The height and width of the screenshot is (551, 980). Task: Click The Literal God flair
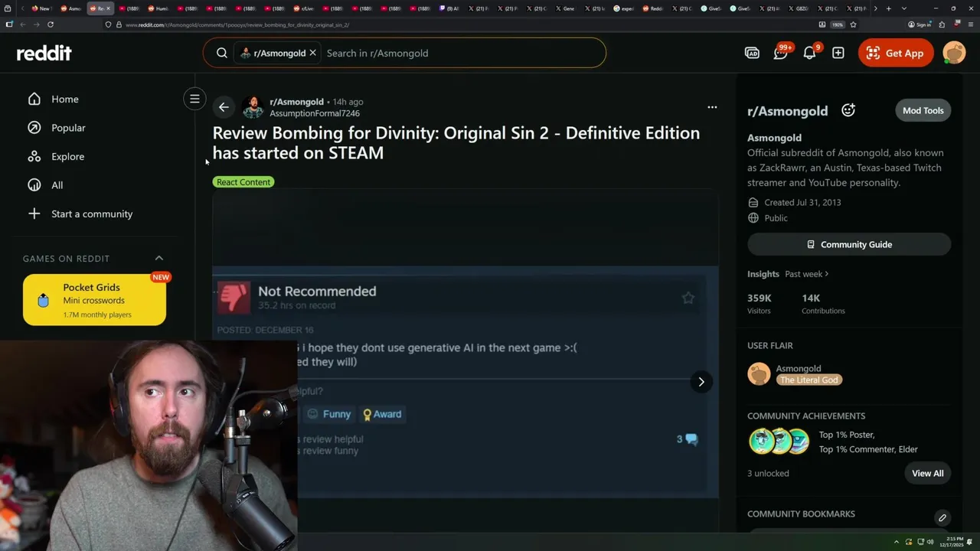point(809,380)
